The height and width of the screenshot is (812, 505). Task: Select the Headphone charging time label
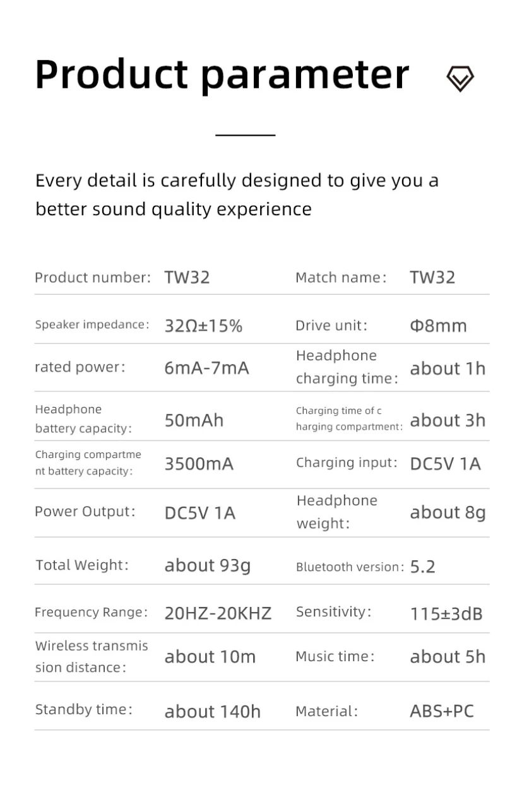pos(347,367)
